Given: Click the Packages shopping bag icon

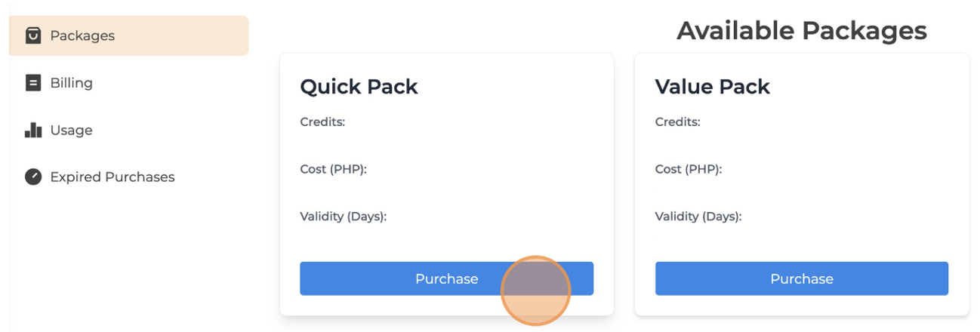Looking at the screenshot, I should tap(33, 35).
